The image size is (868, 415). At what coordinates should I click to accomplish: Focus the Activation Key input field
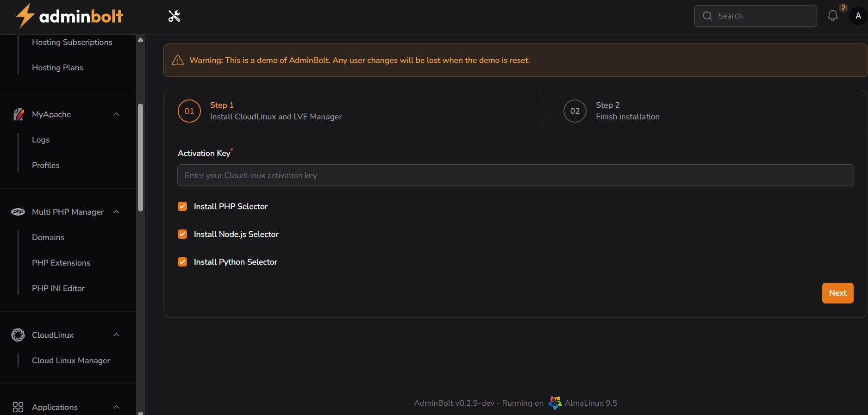[x=515, y=175]
